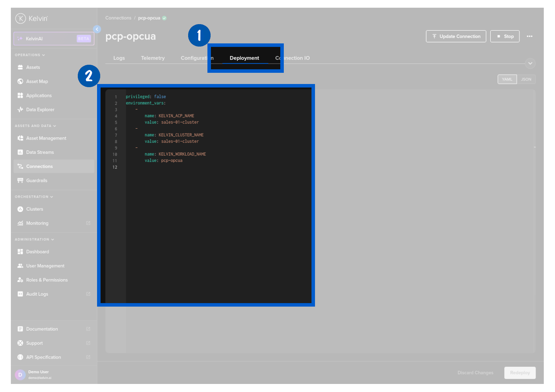The width and height of the screenshot is (555, 392).
Task: Open Data Explorer pulse icon in sidebar
Action: [x=20, y=110]
